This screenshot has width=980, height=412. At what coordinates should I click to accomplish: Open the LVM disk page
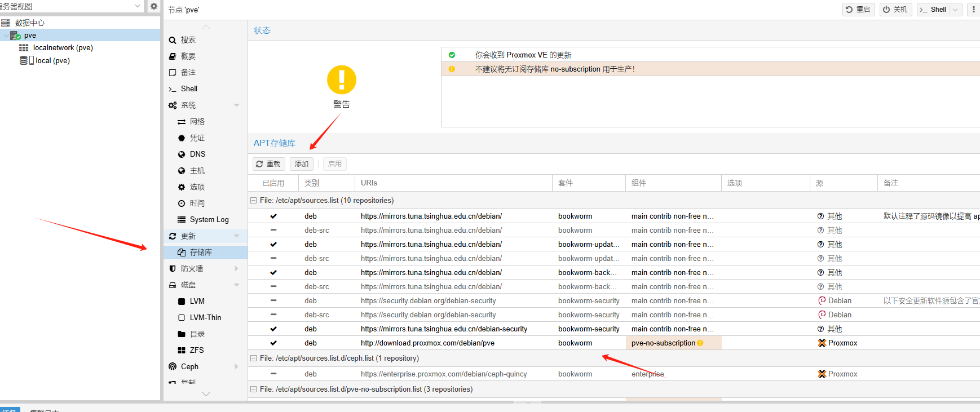[x=197, y=302]
